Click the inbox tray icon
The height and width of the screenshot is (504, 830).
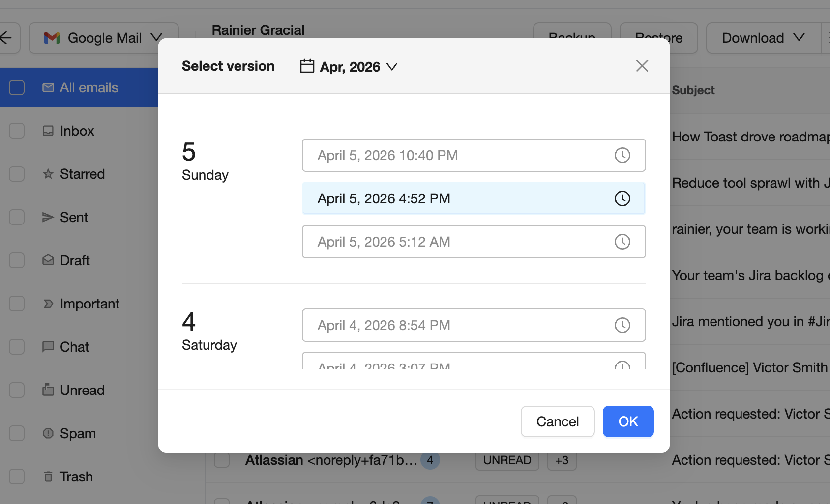(x=48, y=131)
